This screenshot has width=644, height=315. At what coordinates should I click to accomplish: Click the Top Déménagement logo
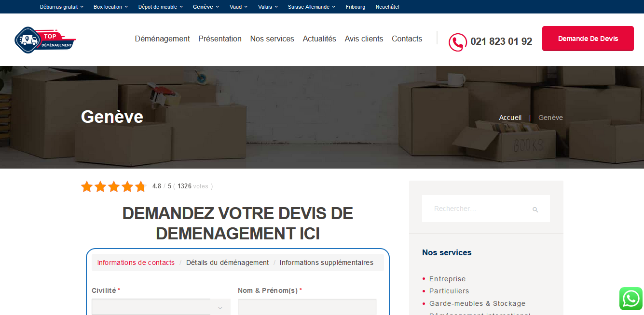(x=45, y=39)
